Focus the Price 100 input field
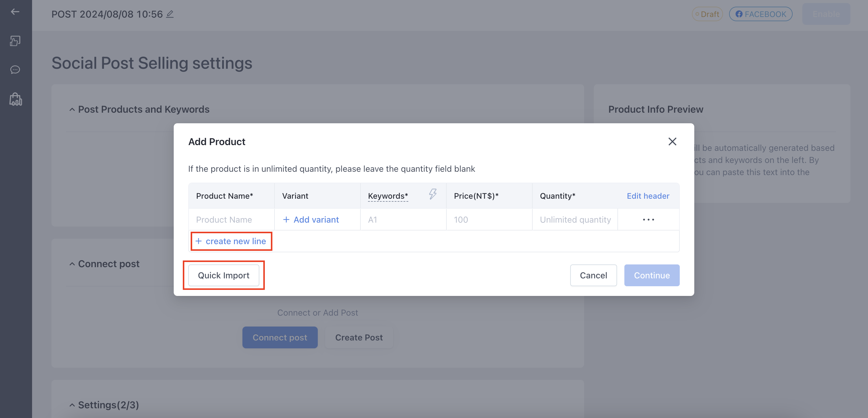Screen dimensions: 868x418 (x=489, y=220)
